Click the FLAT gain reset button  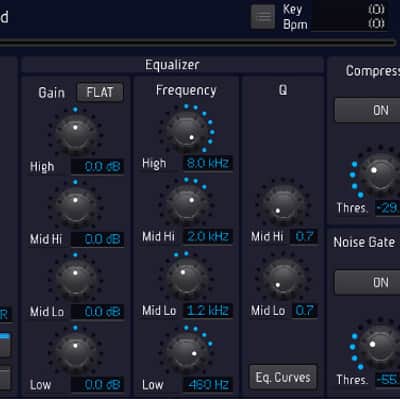[x=100, y=92]
